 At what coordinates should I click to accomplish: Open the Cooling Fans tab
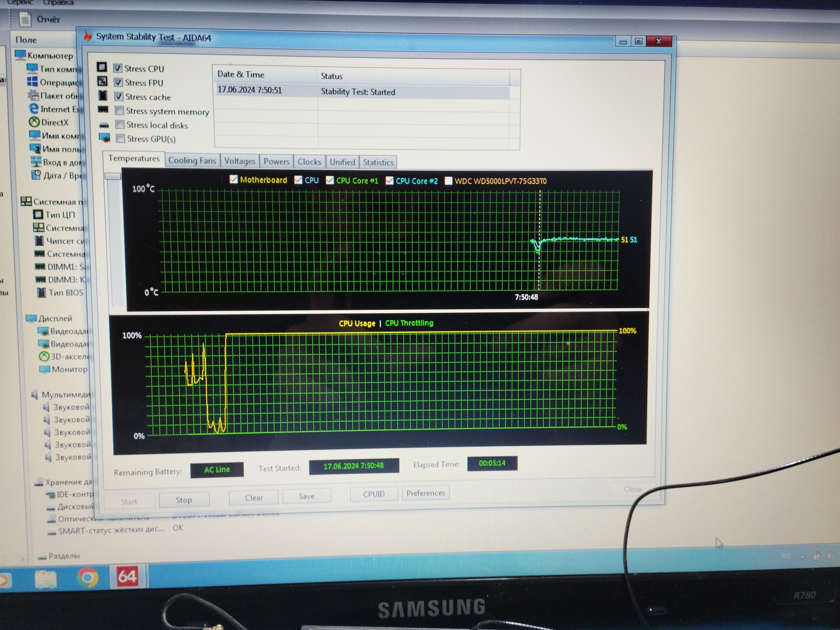192,161
